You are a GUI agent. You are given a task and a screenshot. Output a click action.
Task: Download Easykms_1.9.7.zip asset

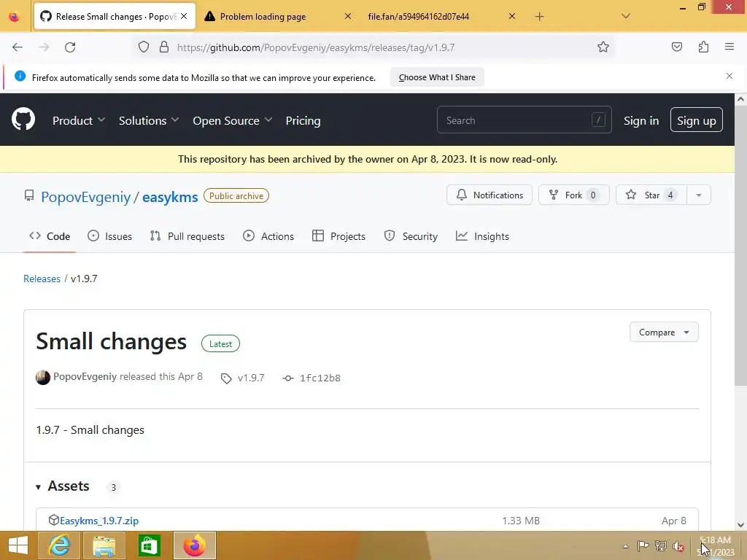point(99,521)
